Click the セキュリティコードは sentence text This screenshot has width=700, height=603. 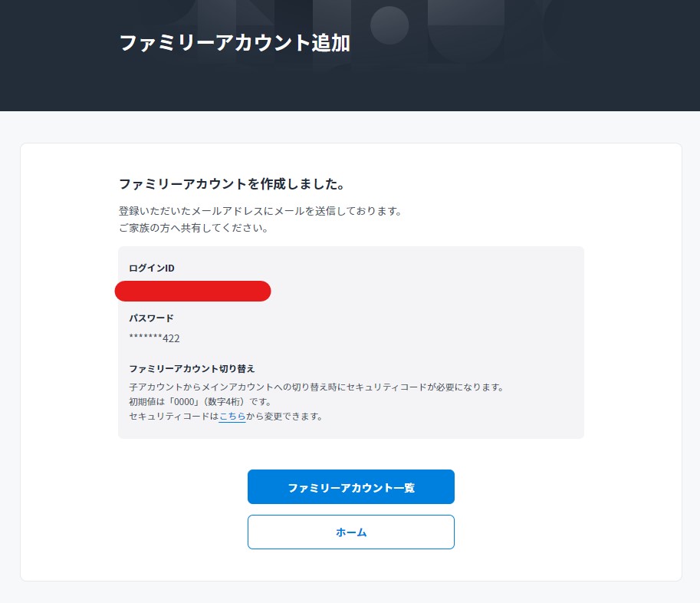point(174,417)
